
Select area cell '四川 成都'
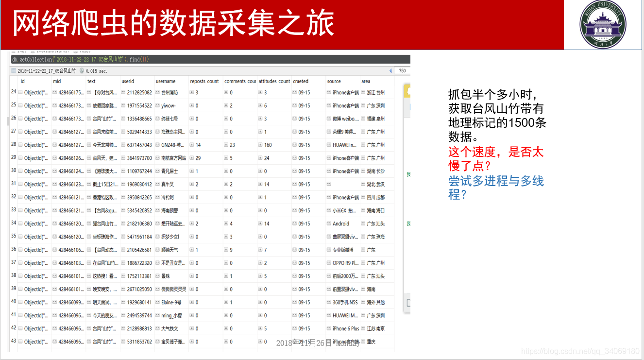(375, 197)
